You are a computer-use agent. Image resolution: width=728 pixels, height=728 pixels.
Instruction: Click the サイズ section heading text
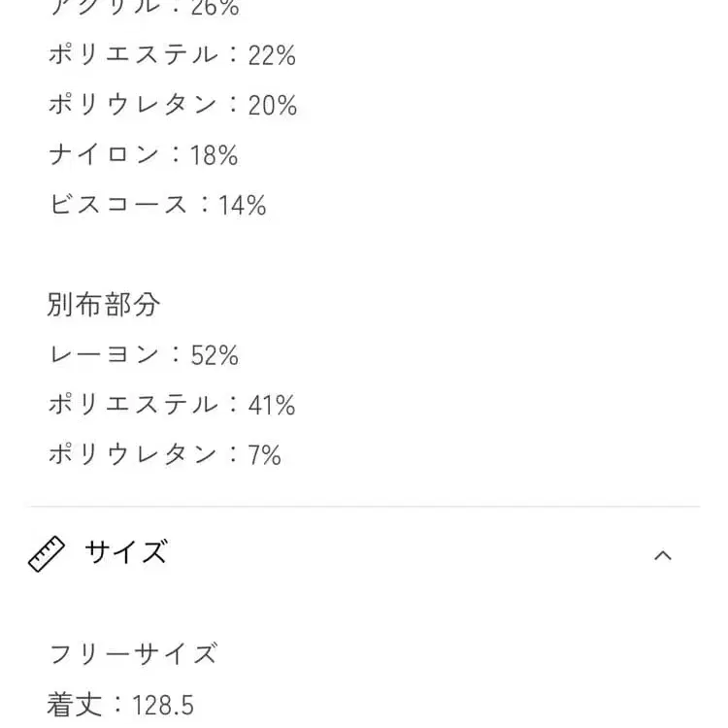[126, 553]
